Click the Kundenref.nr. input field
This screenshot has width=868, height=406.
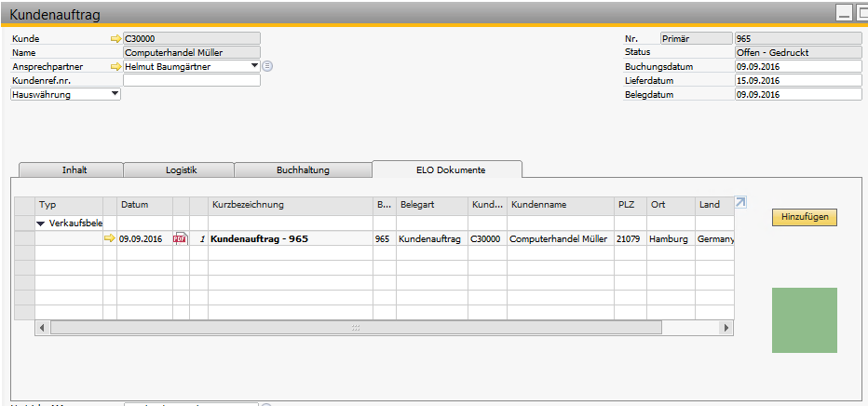click(192, 80)
